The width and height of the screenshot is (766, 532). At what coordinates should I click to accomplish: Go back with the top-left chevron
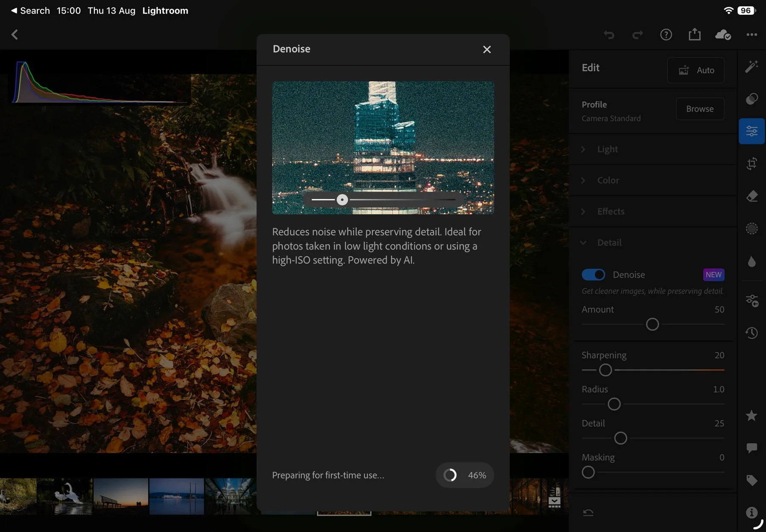[x=14, y=34]
